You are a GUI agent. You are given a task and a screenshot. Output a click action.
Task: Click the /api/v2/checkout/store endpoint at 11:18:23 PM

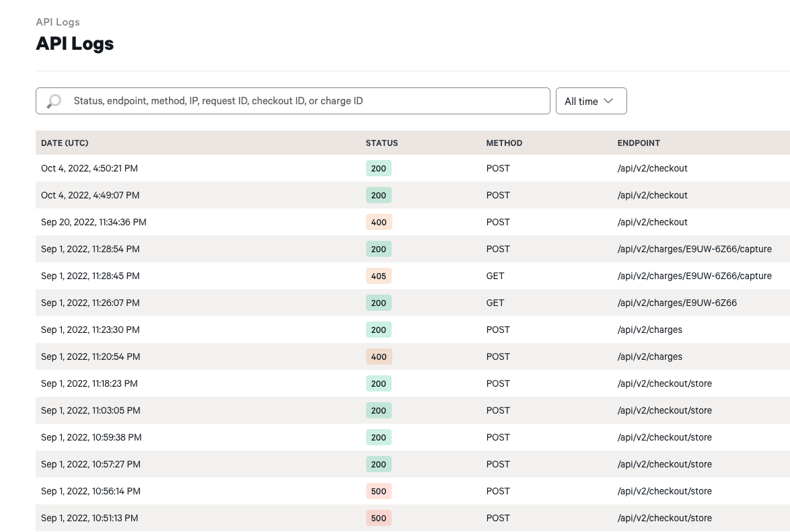[x=664, y=383]
